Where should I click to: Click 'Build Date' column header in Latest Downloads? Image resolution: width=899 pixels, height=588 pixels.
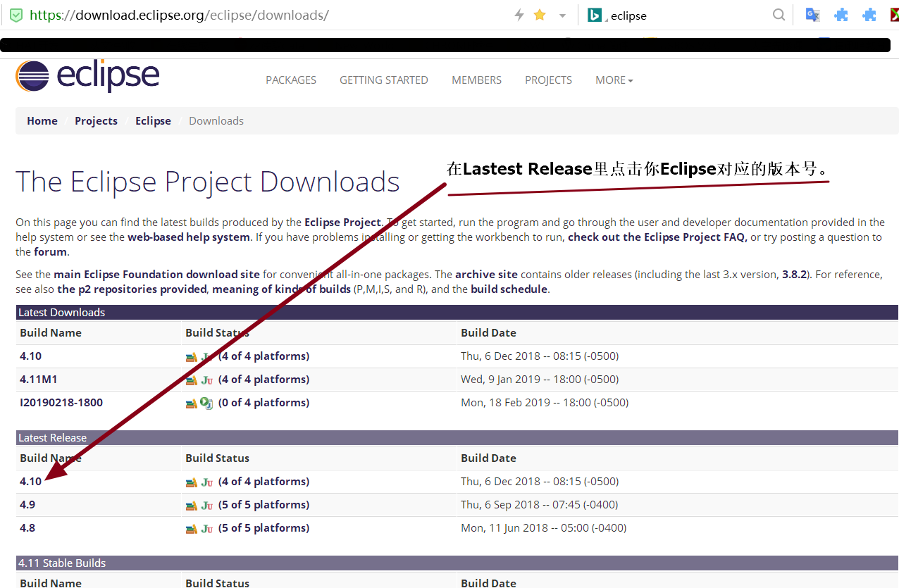pos(488,333)
